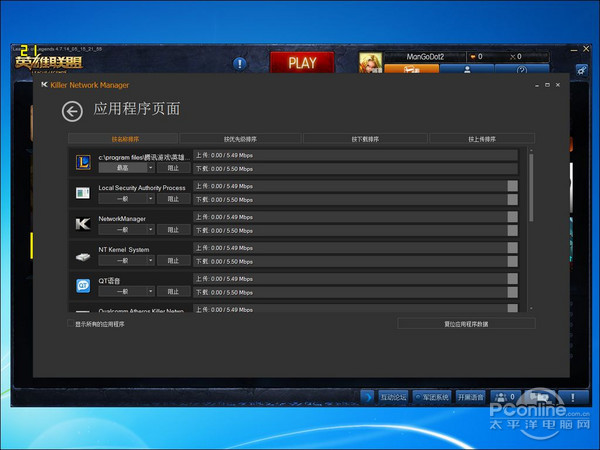
Task: Click the NT Kernel System drive icon
Action: pyautogui.click(x=83, y=257)
